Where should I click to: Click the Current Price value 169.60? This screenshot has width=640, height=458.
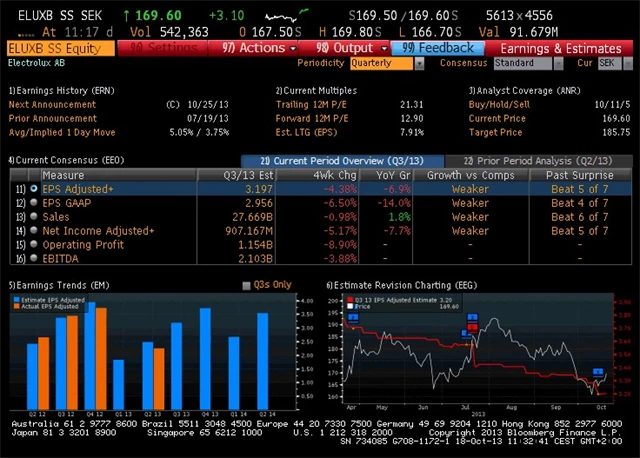[x=616, y=118]
